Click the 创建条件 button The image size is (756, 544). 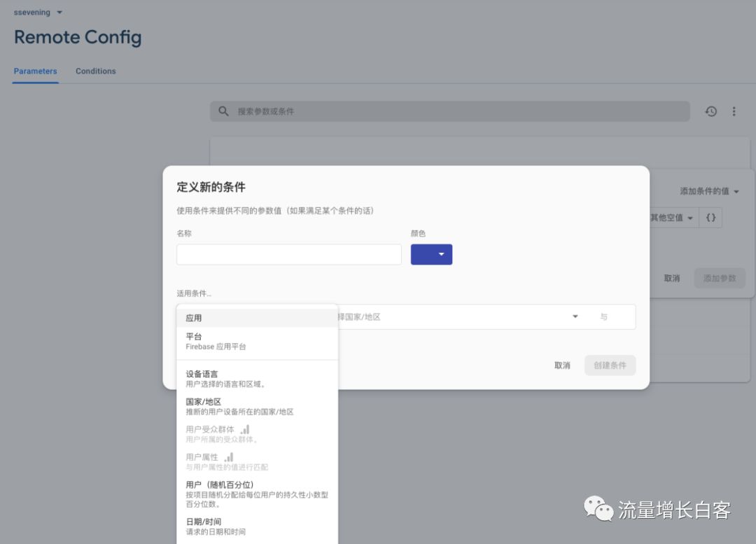(x=610, y=365)
